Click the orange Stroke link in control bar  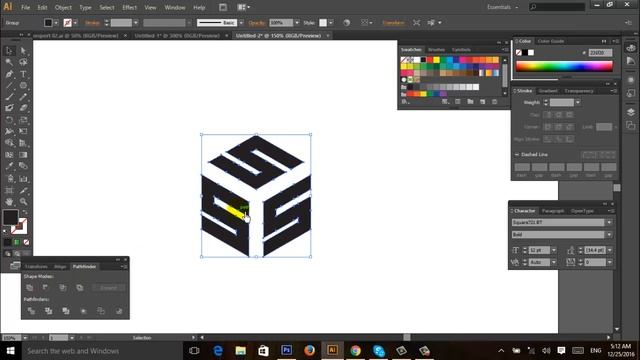click(92, 23)
